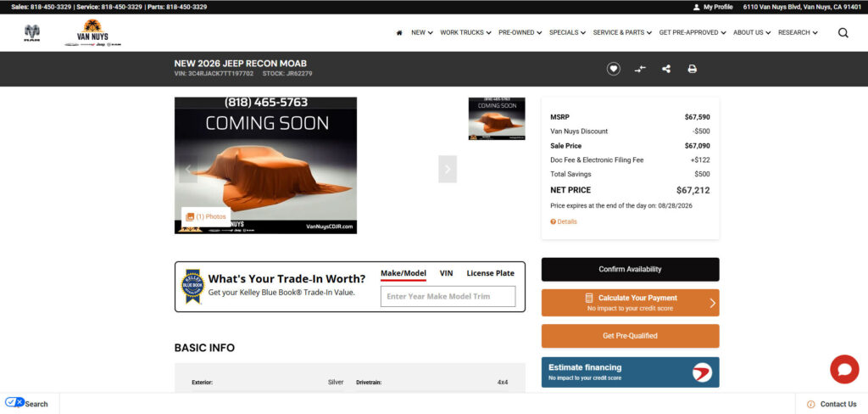Expand the ABOUT US dropdown
The image size is (868, 414).
point(752,33)
